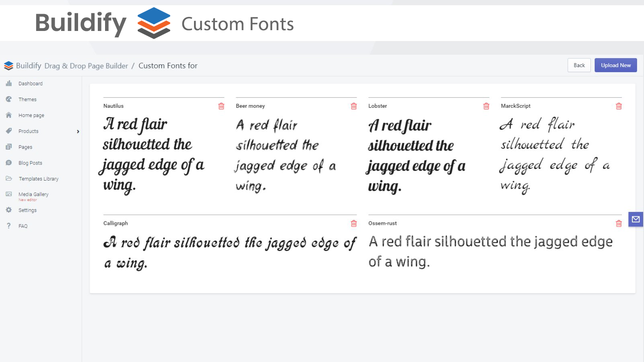Viewport: 644px width, 362px height.
Task: Click the Calligraph font label
Action: point(116,223)
